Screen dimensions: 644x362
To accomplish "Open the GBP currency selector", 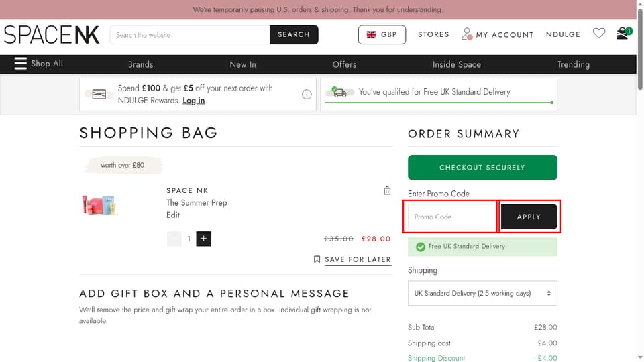I will click(382, 34).
